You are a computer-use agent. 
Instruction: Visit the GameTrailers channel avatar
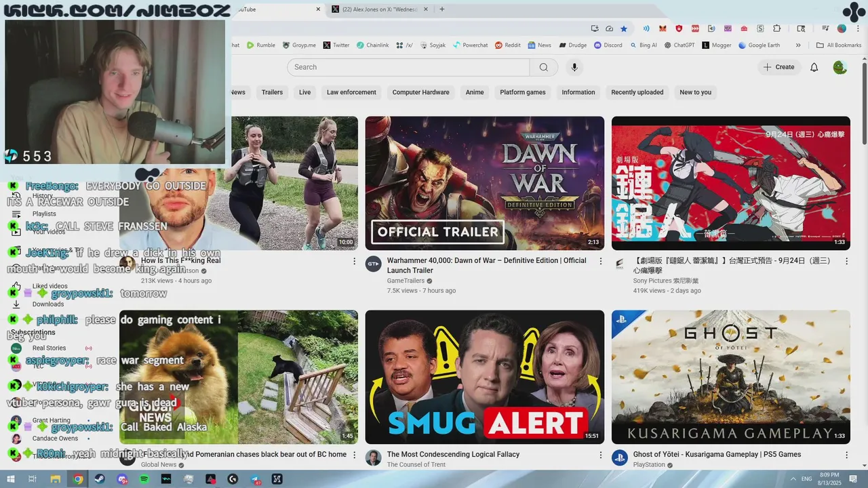pos(374,264)
